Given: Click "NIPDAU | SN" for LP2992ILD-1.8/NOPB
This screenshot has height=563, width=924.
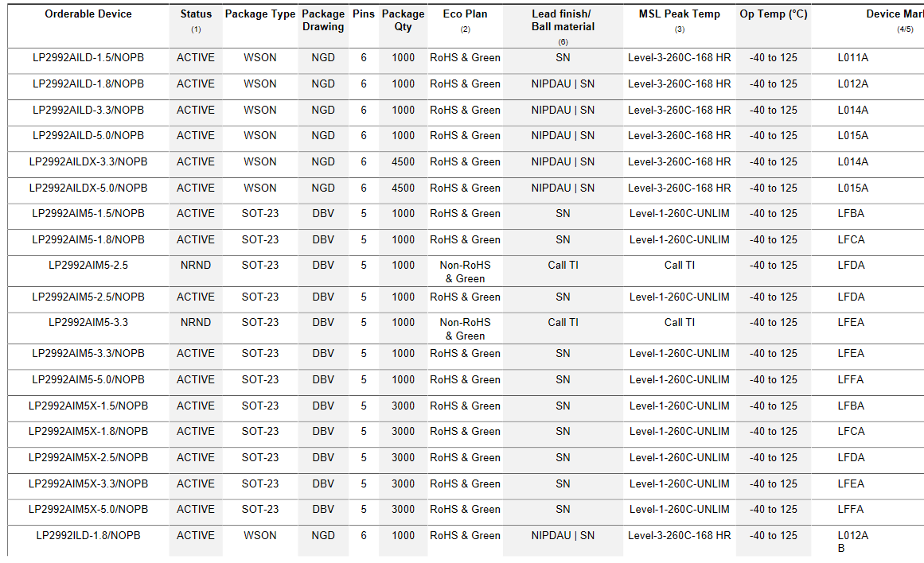Looking at the screenshot, I should pos(563,535).
